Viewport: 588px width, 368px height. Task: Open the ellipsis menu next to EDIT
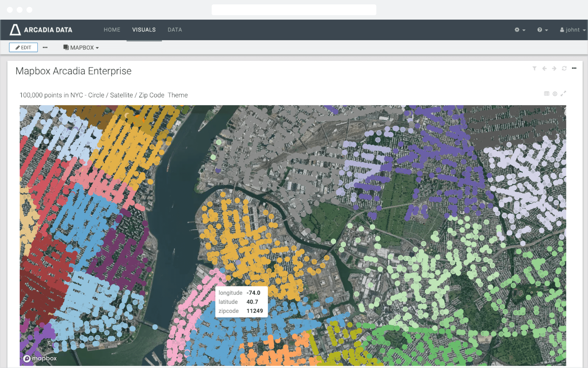(x=45, y=47)
